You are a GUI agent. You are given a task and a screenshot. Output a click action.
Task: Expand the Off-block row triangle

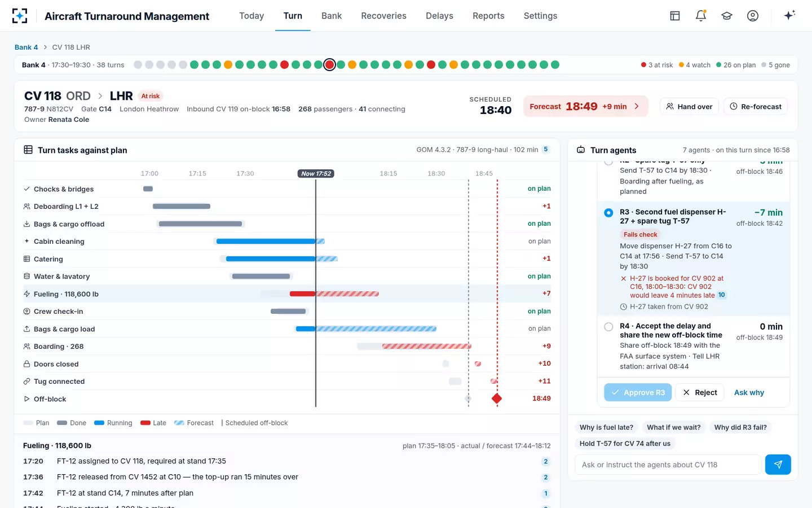pos(27,399)
